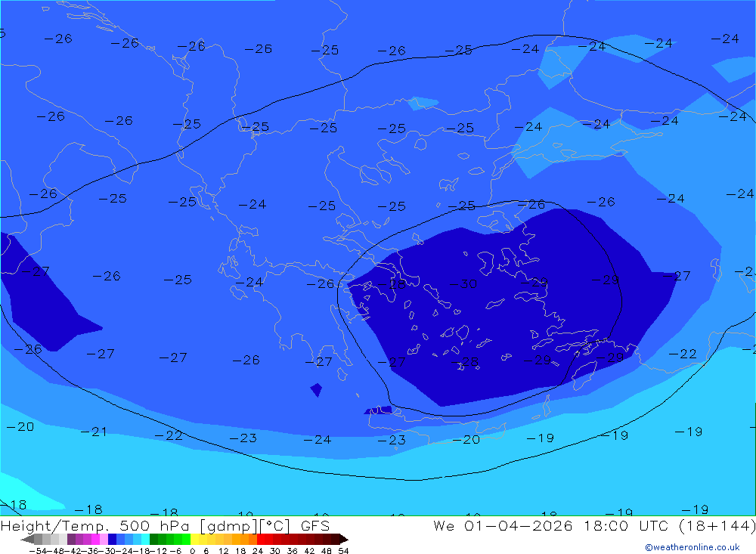Click the -54 label on the color scale

pos(38,551)
